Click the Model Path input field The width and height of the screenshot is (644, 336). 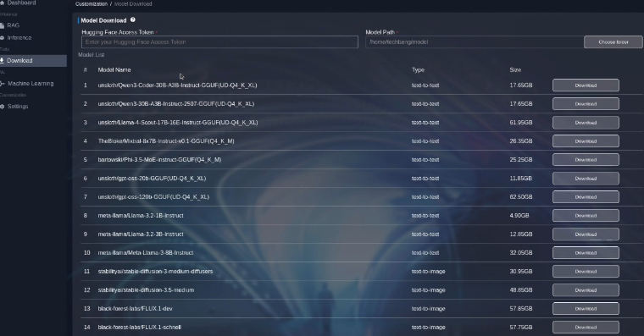click(x=475, y=41)
